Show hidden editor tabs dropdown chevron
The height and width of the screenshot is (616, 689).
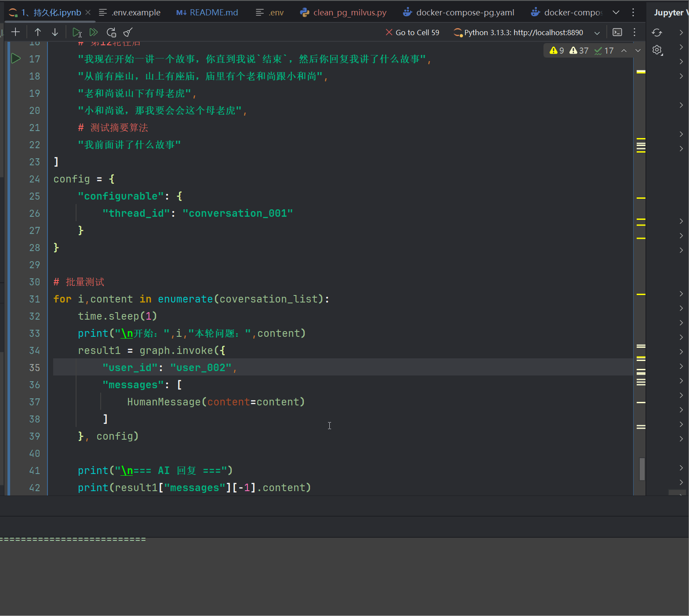[x=616, y=12]
